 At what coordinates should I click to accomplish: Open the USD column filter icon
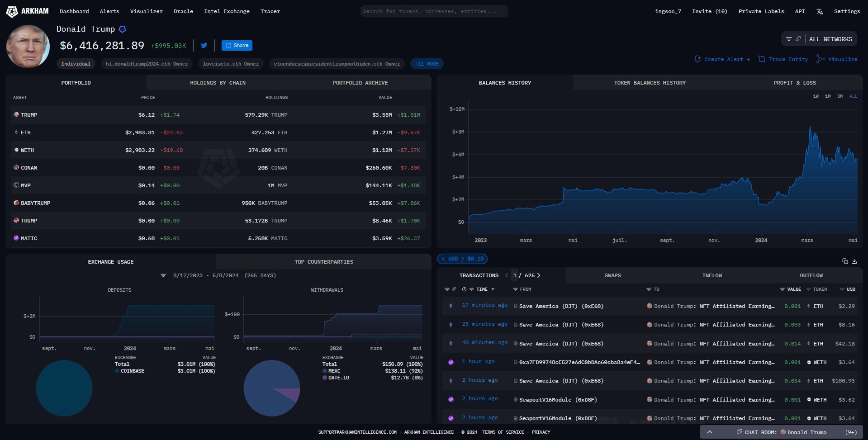842,289
